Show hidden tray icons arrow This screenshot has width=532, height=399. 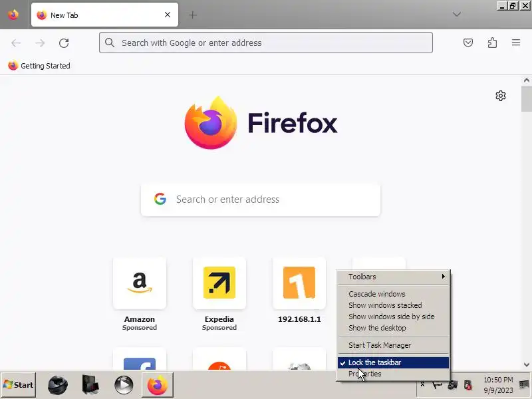[x=422, y=384]
